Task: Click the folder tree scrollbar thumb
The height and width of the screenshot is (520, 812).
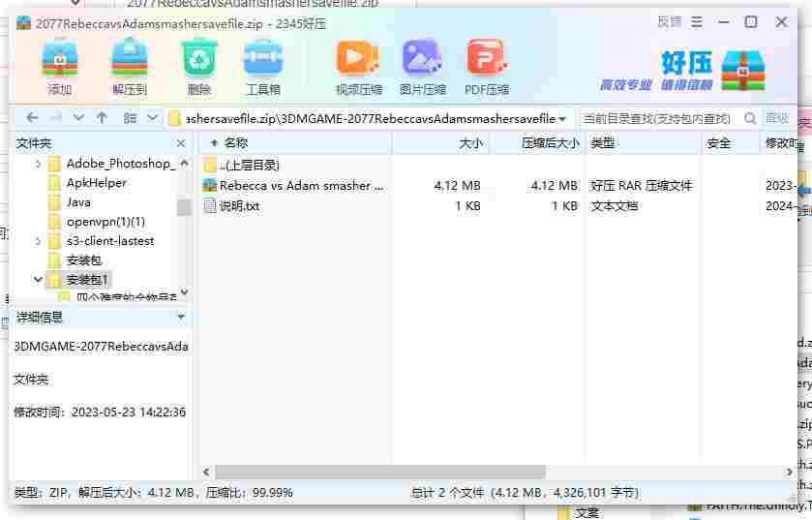Action: 184,207
